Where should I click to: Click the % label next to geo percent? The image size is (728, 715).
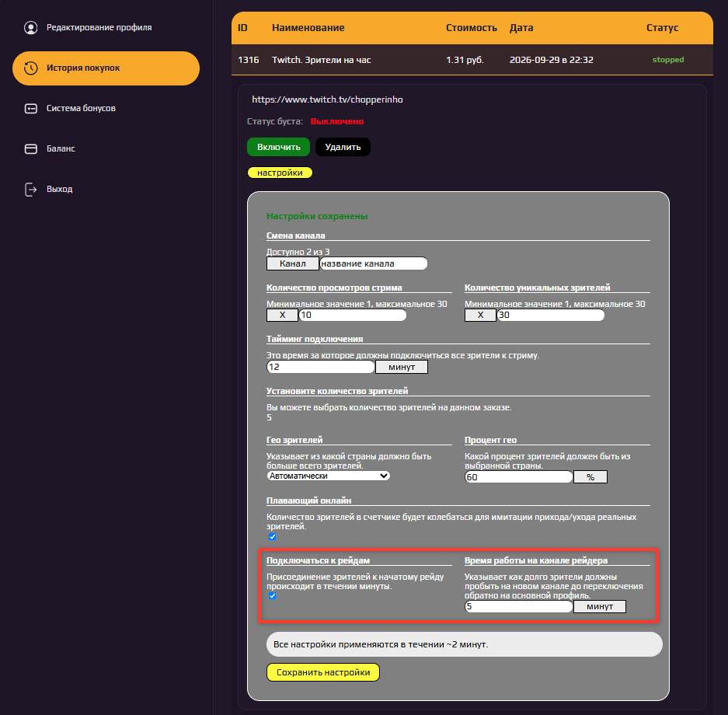coord(590,477)
